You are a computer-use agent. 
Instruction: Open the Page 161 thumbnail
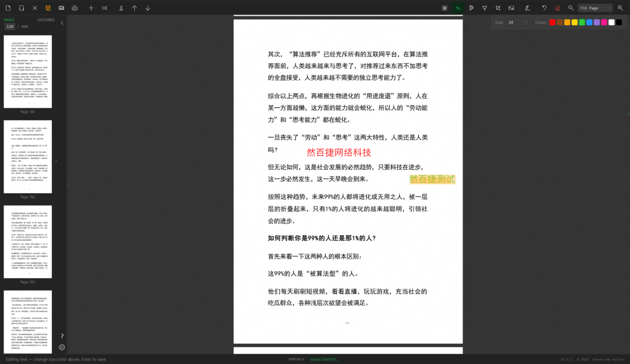(x=28, y=72)
